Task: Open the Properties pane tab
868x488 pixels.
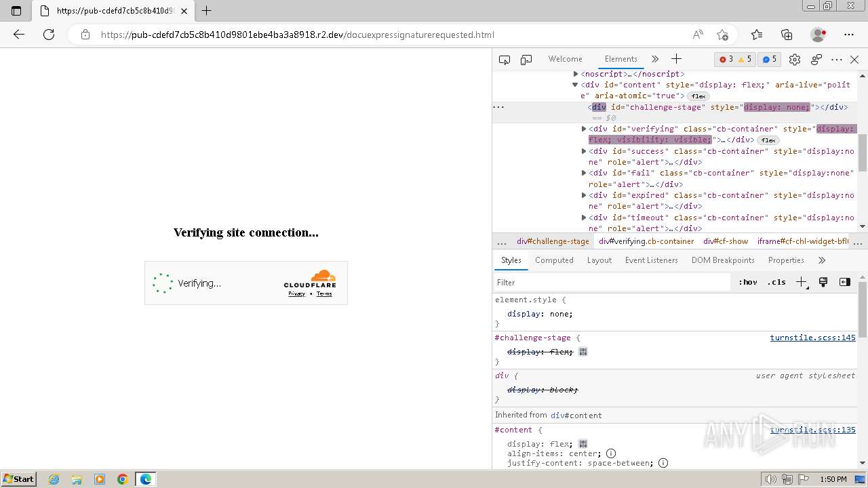Action: [786, 260]
